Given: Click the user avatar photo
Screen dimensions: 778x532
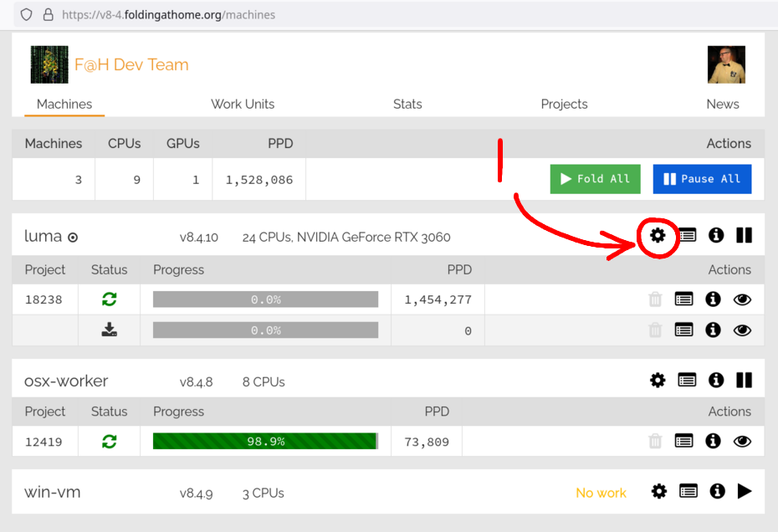Looking at the screenshot, I should [726, 64].
